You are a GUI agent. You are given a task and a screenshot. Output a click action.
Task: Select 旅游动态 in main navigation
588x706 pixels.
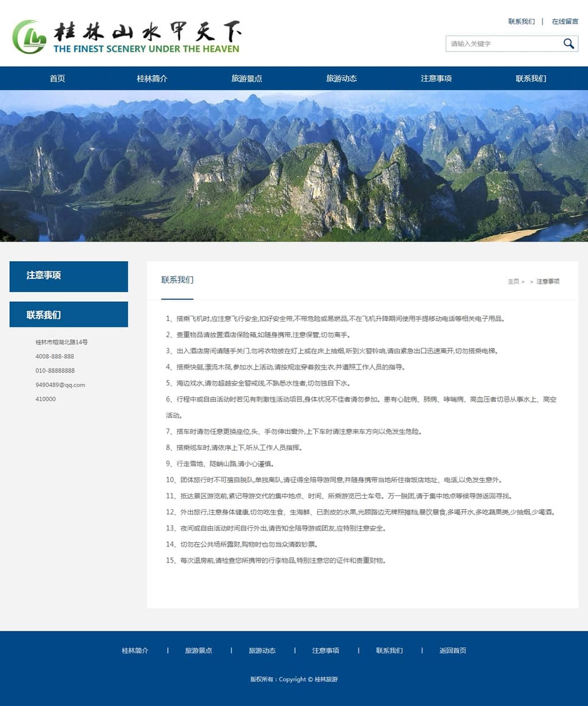click(x=342, y=79)
